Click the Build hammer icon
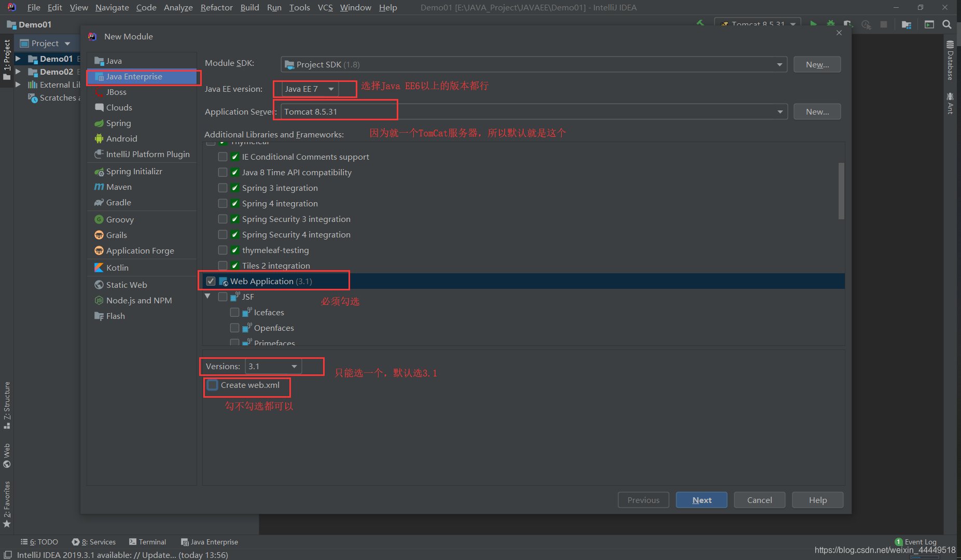Screen dimensions: 961x560 coord(700,23)
